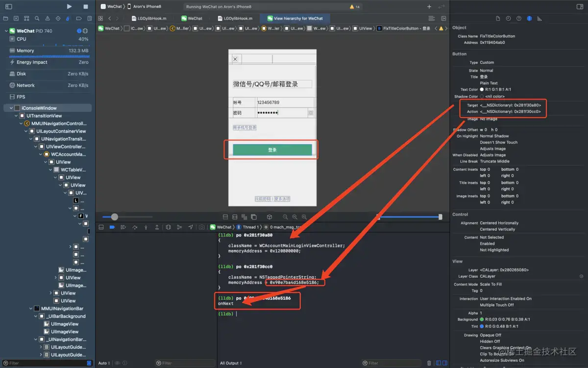Orient view hierarchy to 3D cube
This screenshot has width=588, height=368.
tap(269, 217)
